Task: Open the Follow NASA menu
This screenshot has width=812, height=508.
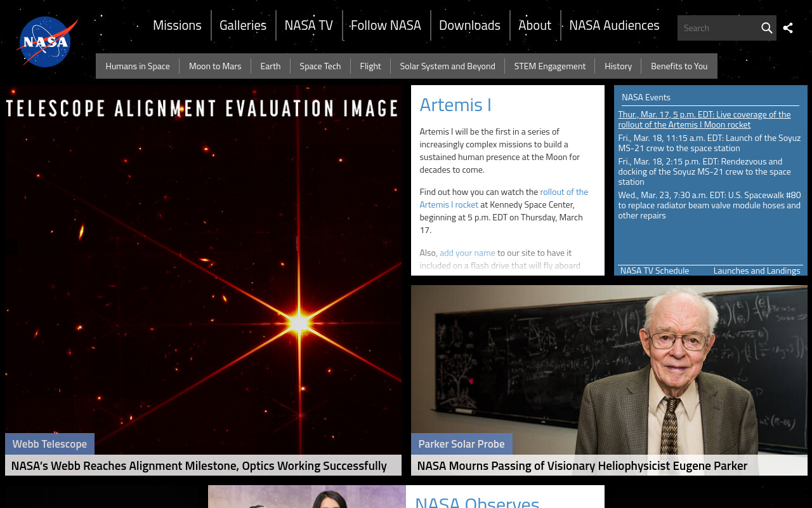Action: [386, 25]
